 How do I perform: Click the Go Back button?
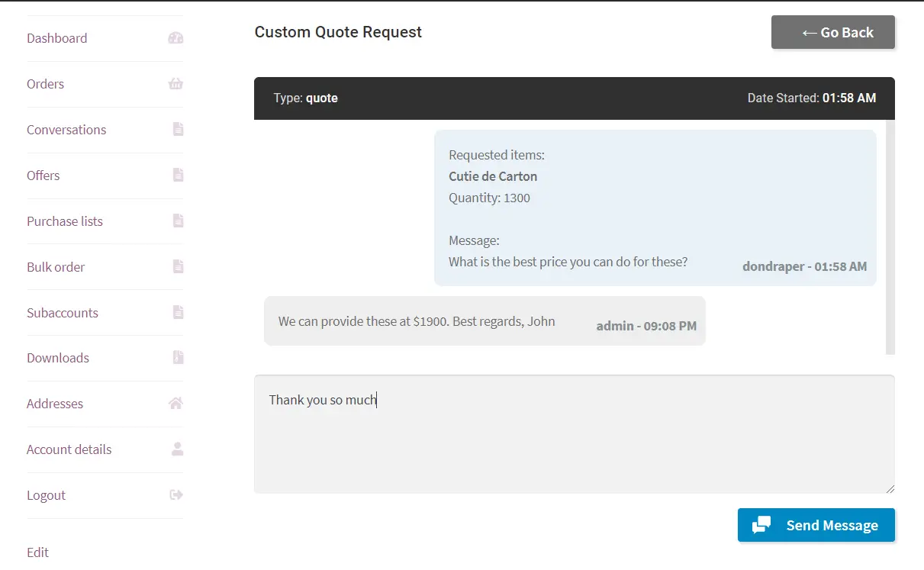point(833,32)
